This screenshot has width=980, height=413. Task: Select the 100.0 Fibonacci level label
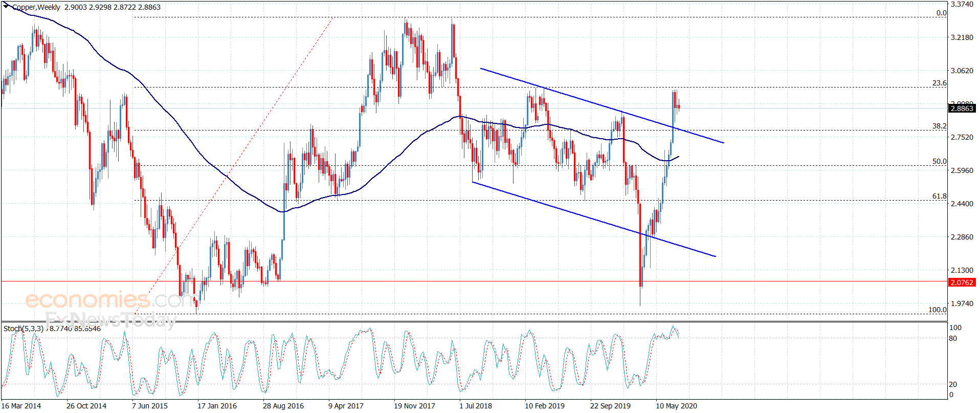click(x=937, y=310)
